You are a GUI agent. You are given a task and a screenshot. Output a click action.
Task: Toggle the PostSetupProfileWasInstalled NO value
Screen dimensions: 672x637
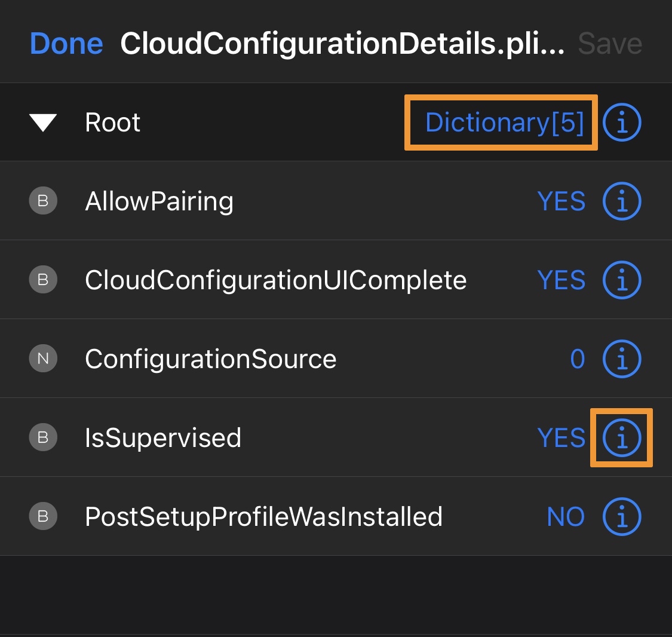pos(566,516)
